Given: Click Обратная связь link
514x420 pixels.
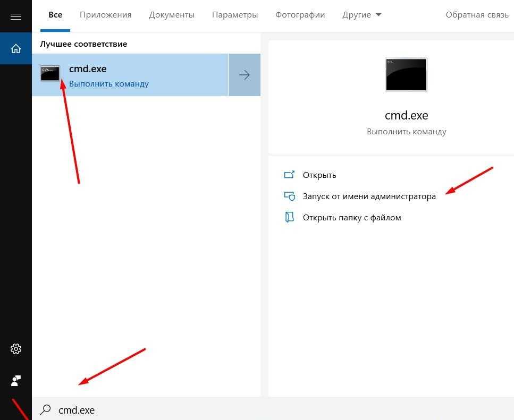Looking at the screenshot, I should (477, 15).
